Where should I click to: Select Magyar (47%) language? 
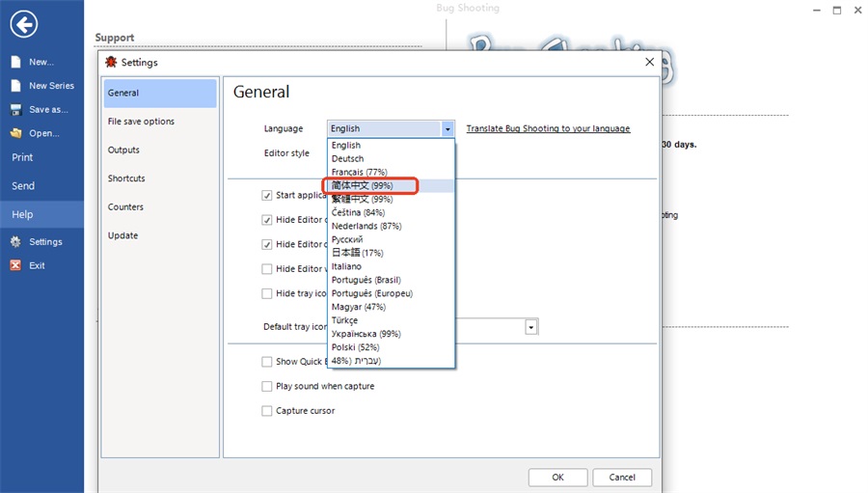(391, 307)
